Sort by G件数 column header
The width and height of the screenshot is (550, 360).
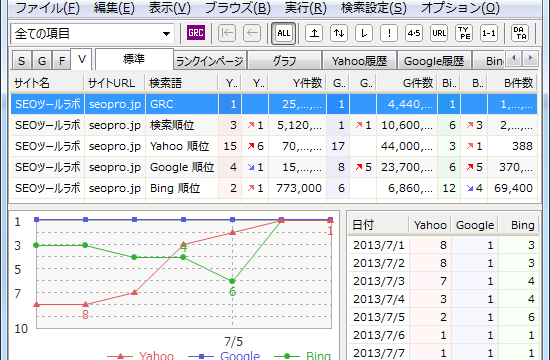(407, 83)
